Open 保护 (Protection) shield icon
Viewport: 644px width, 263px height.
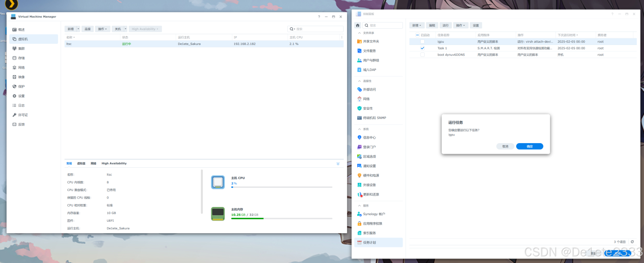tap(14, 87)
